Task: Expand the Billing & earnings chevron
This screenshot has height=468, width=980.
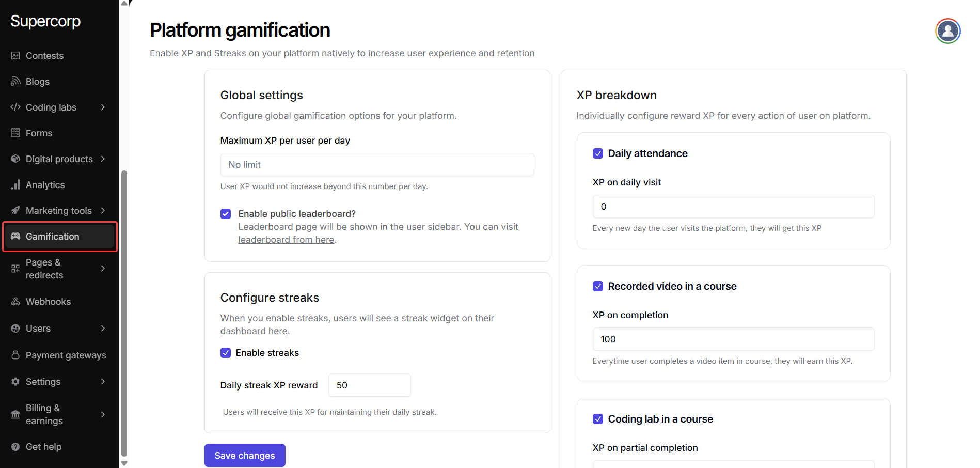Action: click(x=103, y=414)
